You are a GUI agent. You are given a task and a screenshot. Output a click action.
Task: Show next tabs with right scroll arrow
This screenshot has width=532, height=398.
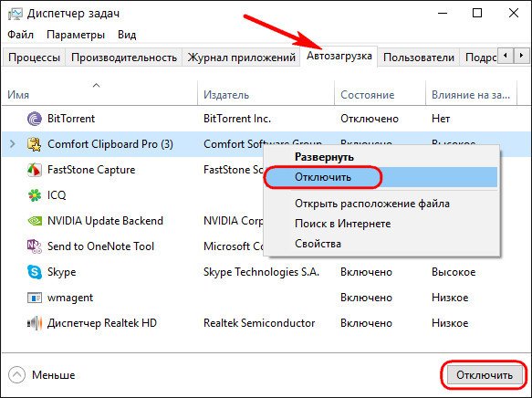521,55
